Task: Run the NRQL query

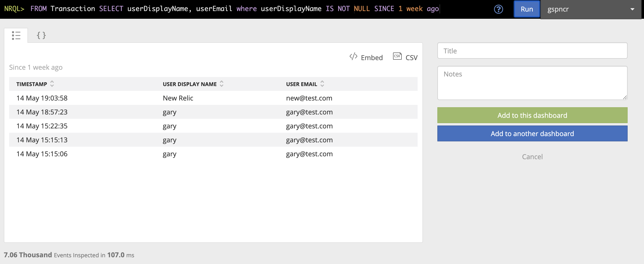Action: [526, 9]
